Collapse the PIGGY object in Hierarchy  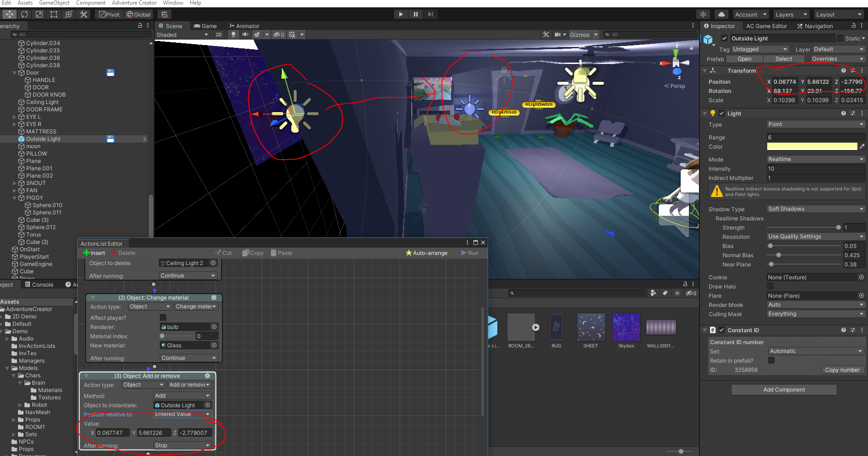coord(15,198)
